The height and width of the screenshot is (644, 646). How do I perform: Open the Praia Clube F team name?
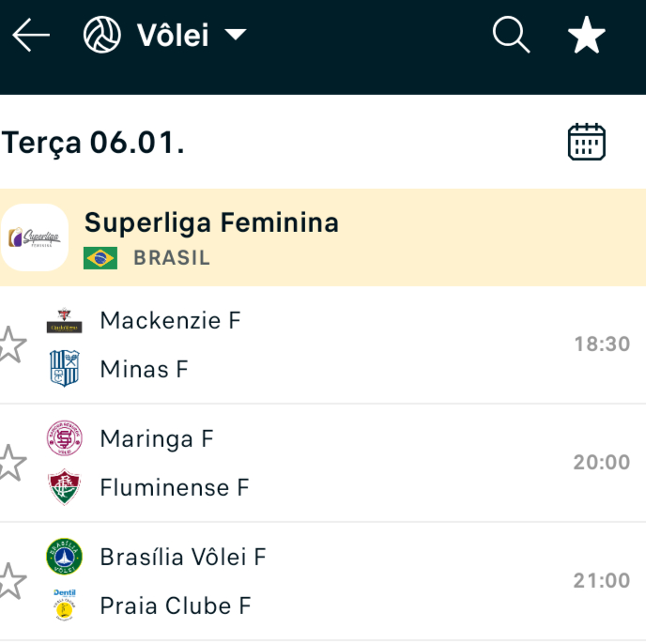[176, 606]
